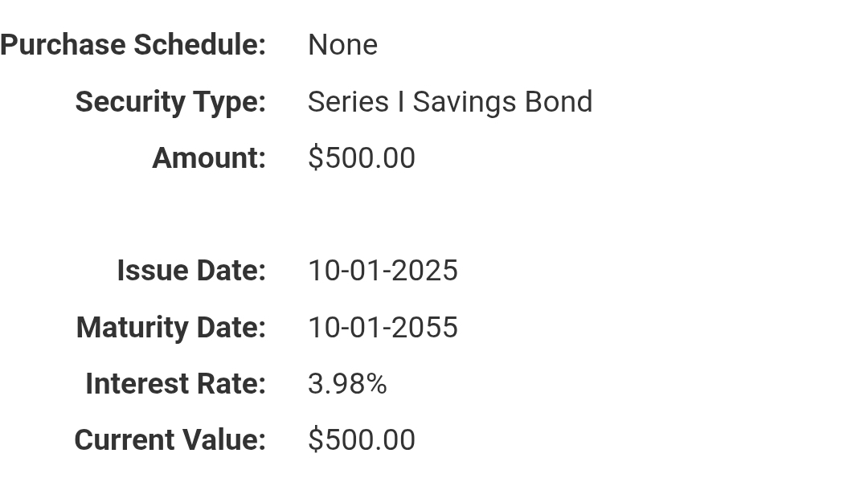Click the word Series in Security Type
The width and height of the screenshot is (868, 490).
pyautogui.click(x=348, y=102)
